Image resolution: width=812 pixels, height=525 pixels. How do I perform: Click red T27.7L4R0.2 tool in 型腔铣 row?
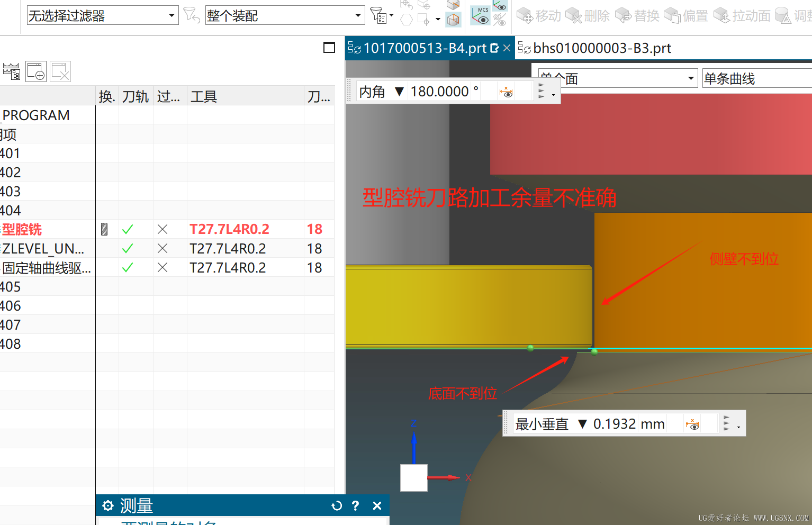[x=229, y=229]
